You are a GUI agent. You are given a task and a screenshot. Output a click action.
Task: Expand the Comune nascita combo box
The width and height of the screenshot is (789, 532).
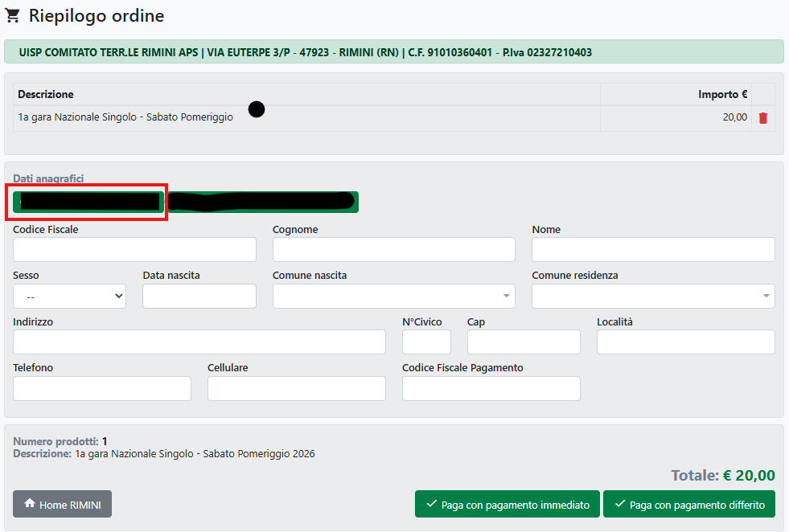393,296
